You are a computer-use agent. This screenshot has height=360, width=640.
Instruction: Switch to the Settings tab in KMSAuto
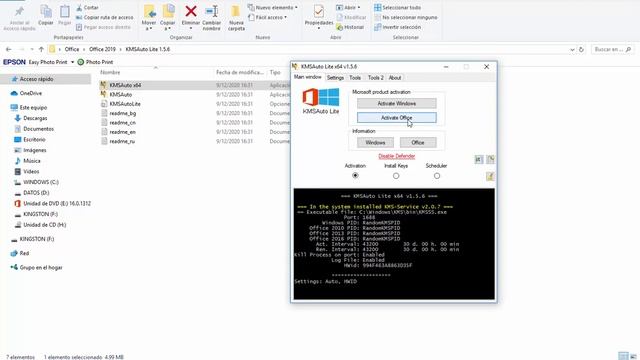pyautogui.click(x=335, y=78)
